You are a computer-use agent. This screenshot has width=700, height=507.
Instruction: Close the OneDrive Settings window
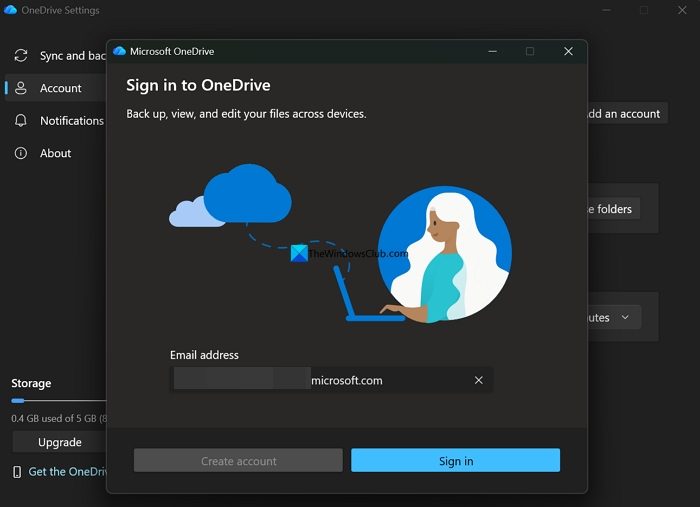(x=682, y=10)
